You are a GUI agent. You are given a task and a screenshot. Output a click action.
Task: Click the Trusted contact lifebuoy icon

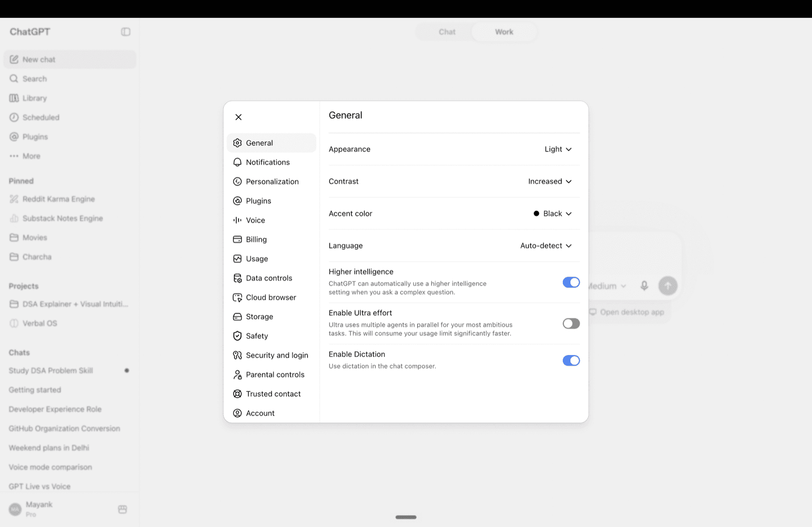coord(237,394)
